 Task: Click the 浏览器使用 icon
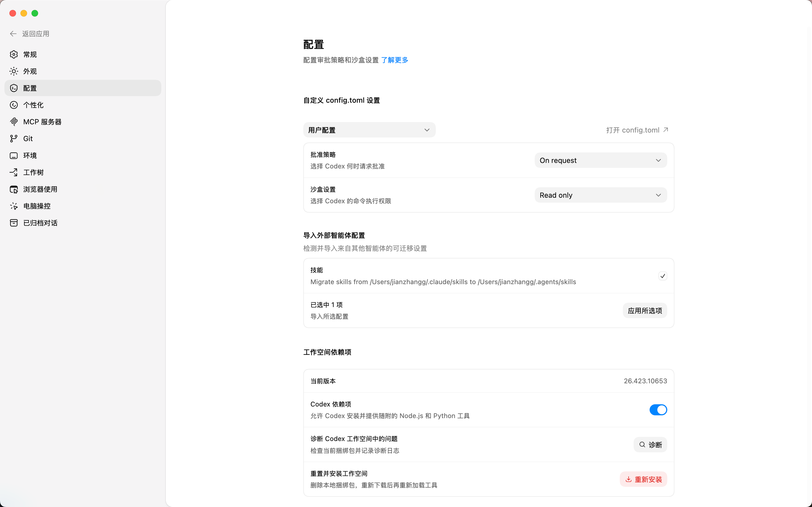[14, 189]
